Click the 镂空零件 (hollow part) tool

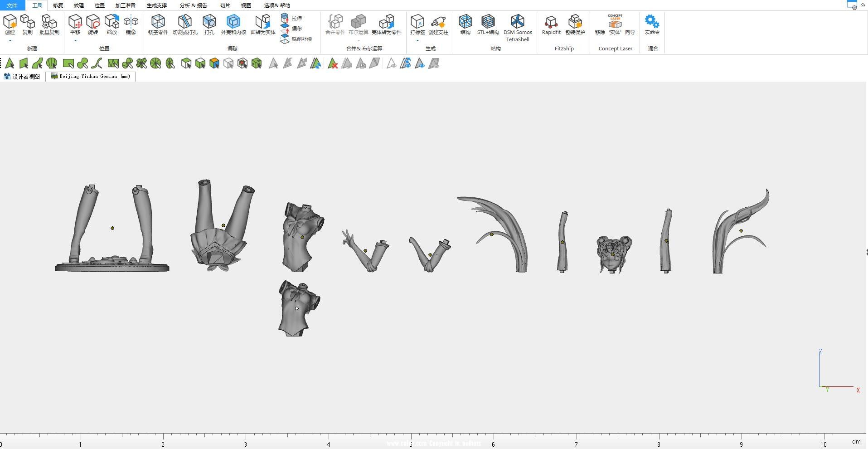pyautogui.click(x=158, y=24)
